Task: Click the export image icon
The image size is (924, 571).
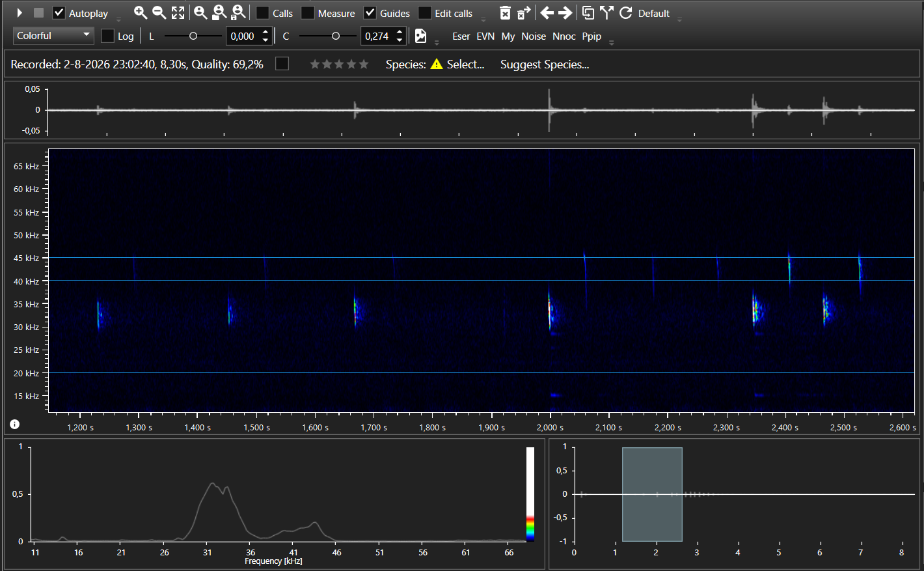Action: click(421, 36)
